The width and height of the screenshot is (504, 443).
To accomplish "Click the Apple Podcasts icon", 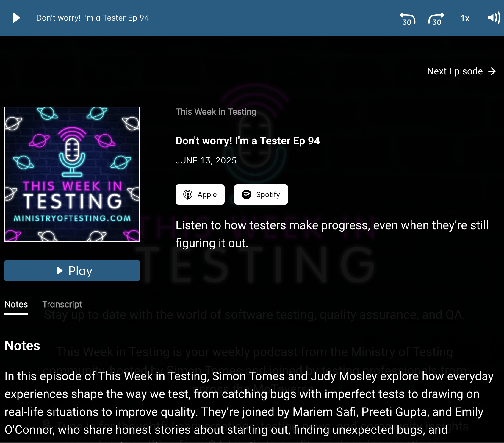I will [188, 194].
